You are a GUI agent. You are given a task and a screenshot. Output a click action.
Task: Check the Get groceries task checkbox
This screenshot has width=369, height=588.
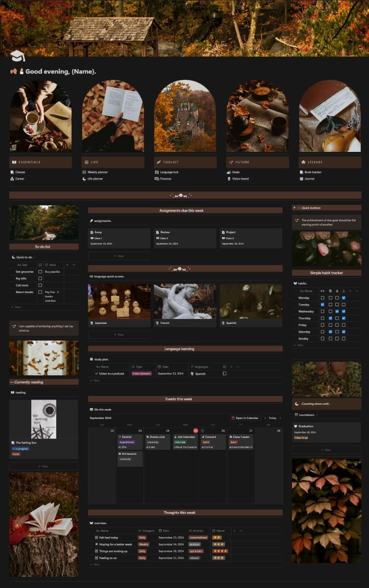(x=40, y=271)
